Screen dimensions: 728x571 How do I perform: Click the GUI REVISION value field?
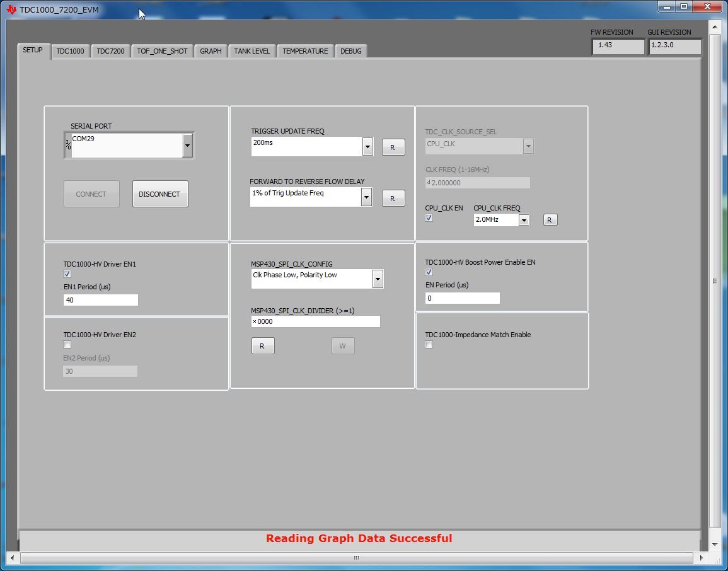tap(674, 47)
